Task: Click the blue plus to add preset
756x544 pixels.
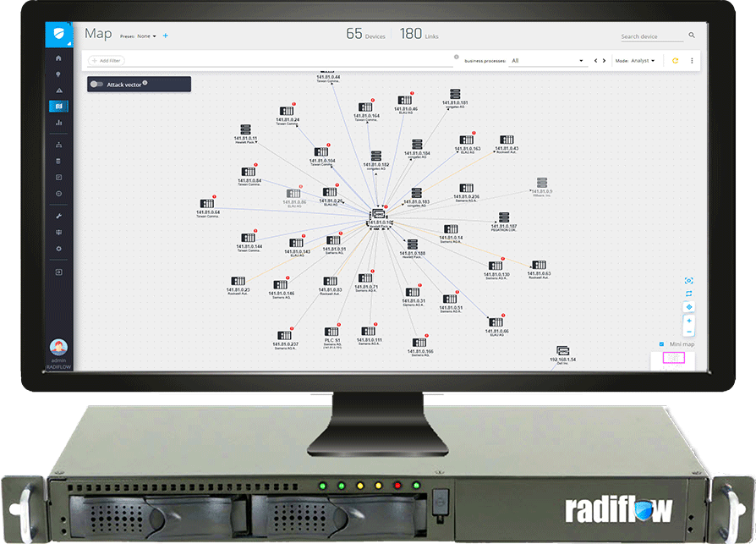Action: click(166, 36)
